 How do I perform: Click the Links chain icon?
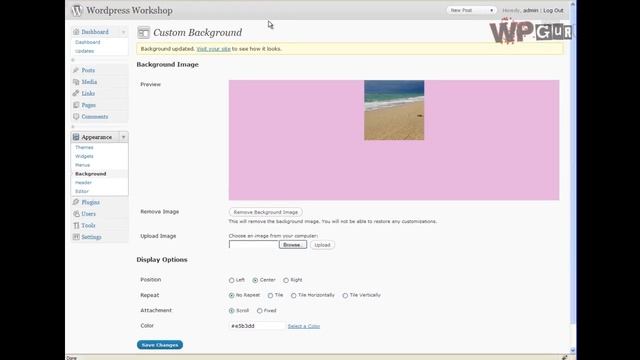point(76,93)
